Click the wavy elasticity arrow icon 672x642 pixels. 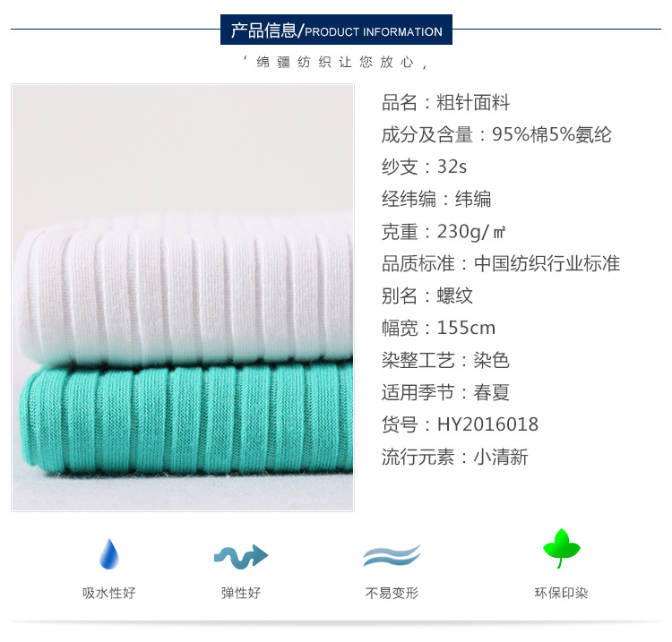pos(241,556)
